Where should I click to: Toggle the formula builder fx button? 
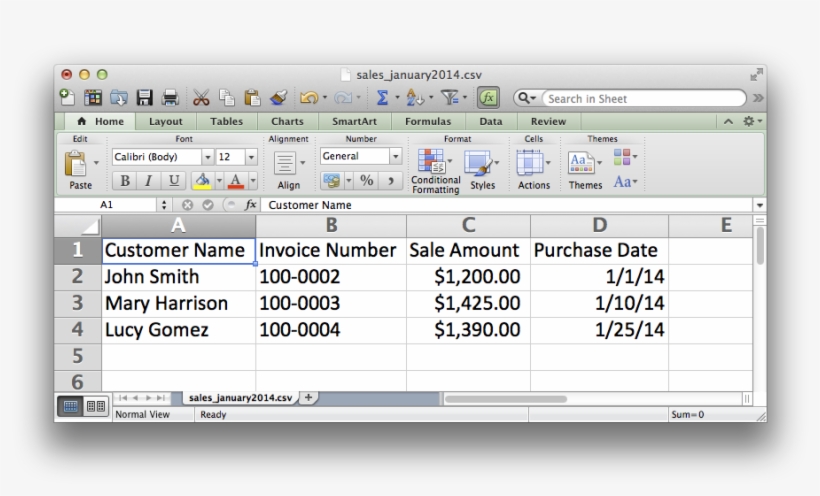488,98
